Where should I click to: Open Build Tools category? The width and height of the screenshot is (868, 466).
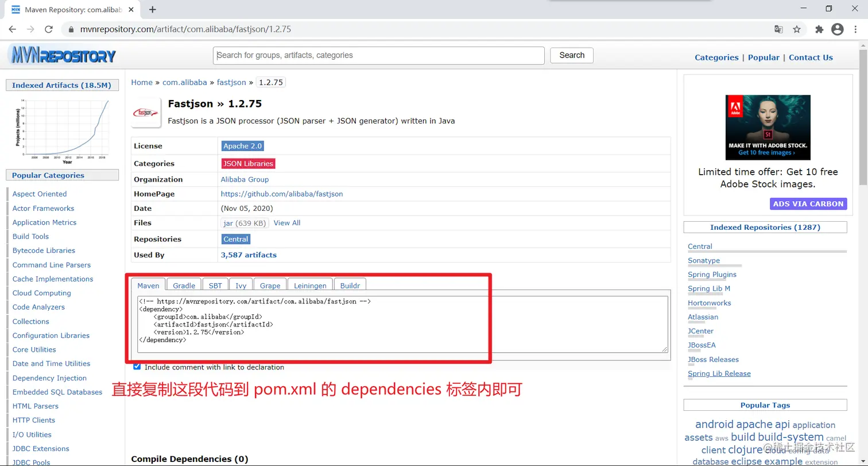[x=30, y=236]
